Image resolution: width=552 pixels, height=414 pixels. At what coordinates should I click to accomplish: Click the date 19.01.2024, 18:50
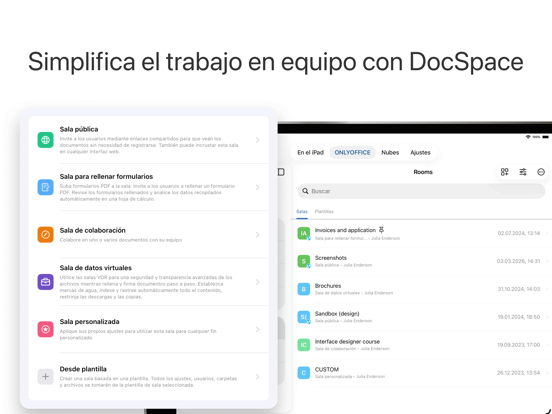pos(519,317)
